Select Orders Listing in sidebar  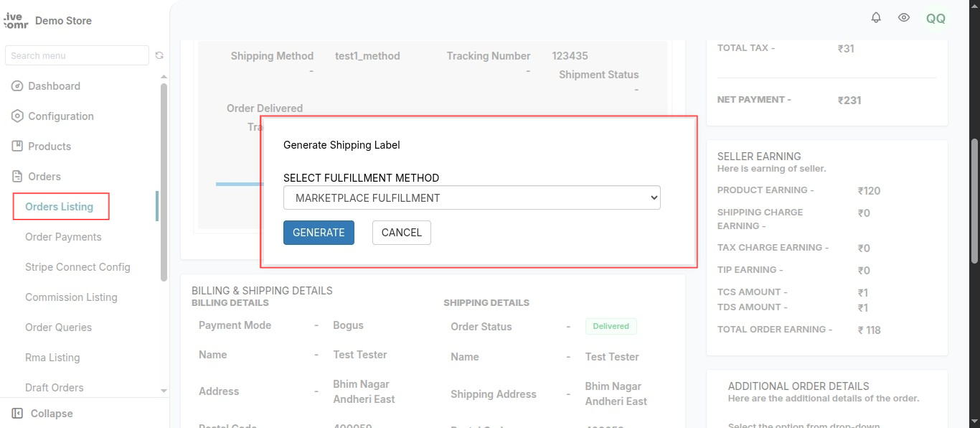[60, 207]
